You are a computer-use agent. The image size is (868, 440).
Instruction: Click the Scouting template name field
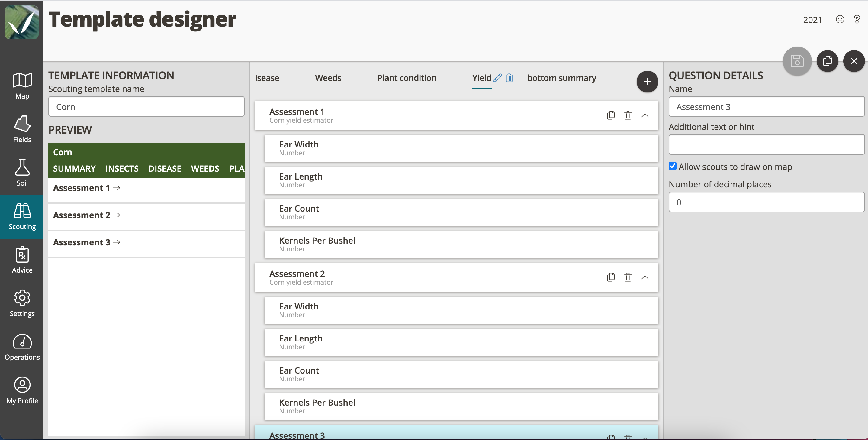146,107
